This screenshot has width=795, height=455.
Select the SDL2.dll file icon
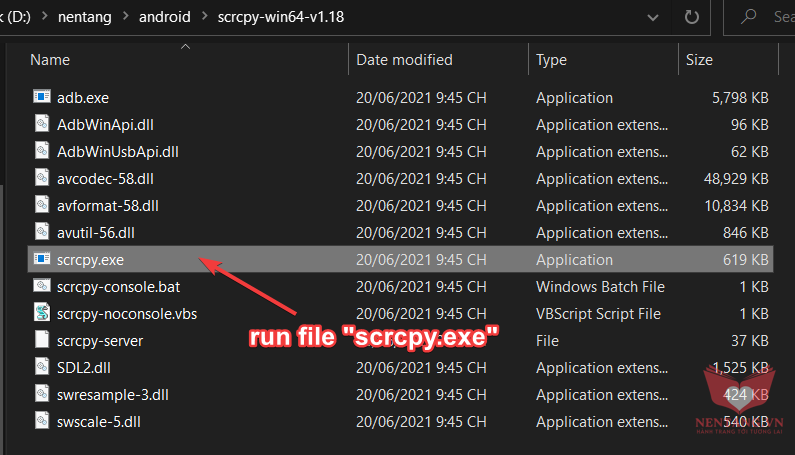click(x=41, y=367)
